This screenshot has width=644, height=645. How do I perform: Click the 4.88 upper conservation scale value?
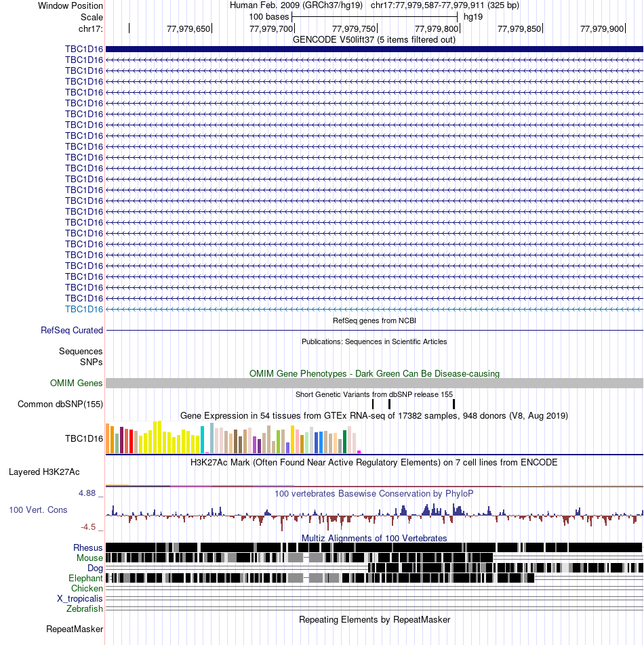tap(87, 493)
